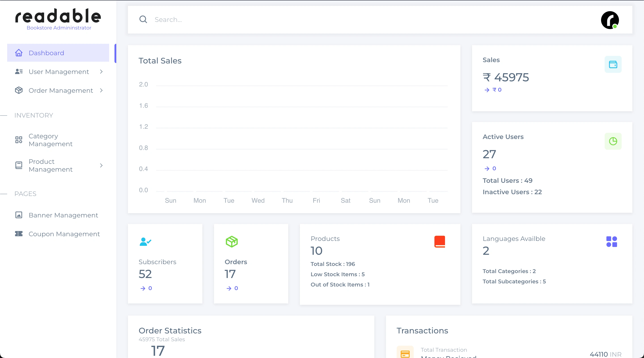Click the Banner Management image icon
Screen dimensions: 644x358
[19, 215]
